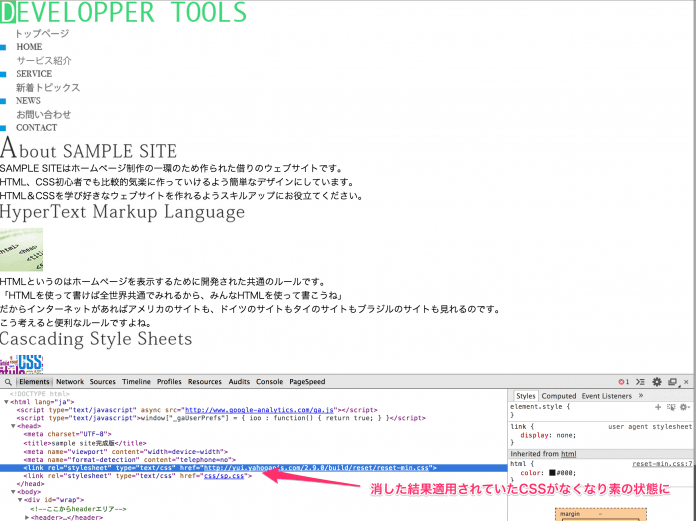Click the html link in Inherited from
Image resolution: width=696 pixels, height=521 pixels.
(x=569, y=454)
